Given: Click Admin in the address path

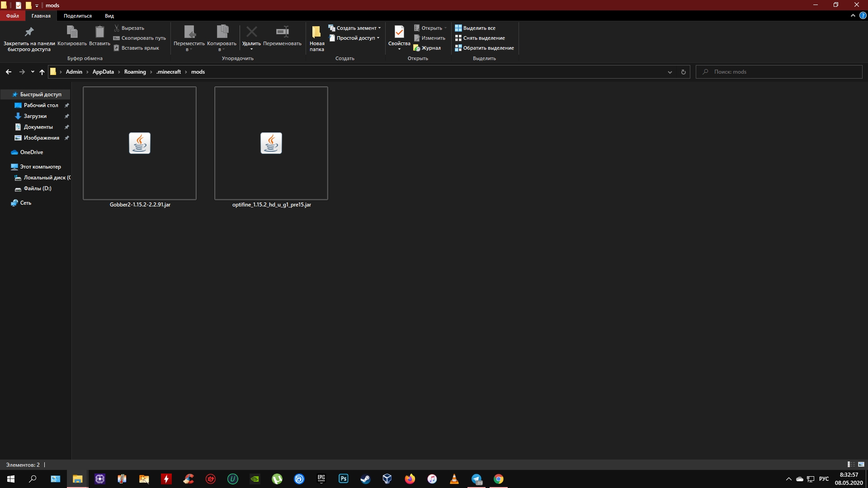Looking at the screenshot, I should click(74, 72).
